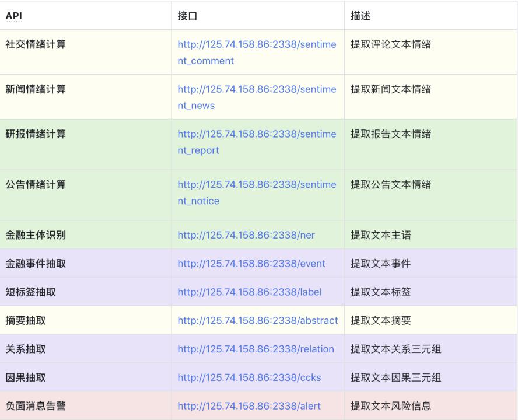The height and width of the screenshot is (420, 518).
Task: Click the 描述 column header
Action: [360, 16]
